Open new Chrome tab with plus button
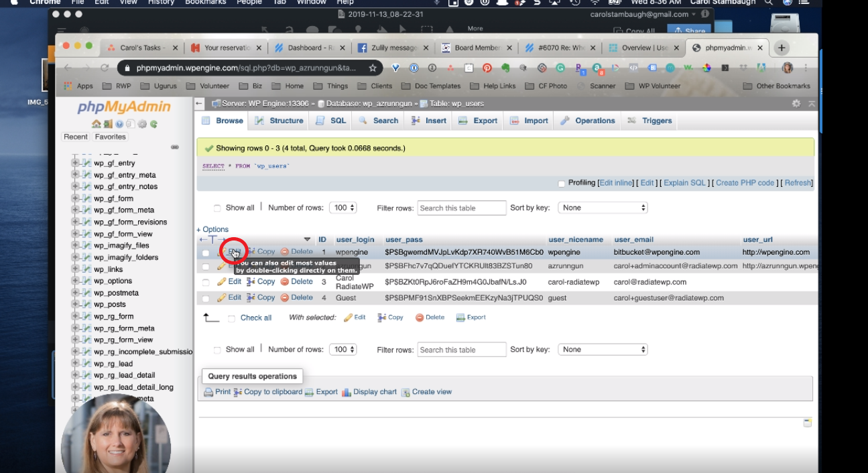This screenshot has height=473, width=868. click(782, 48)
